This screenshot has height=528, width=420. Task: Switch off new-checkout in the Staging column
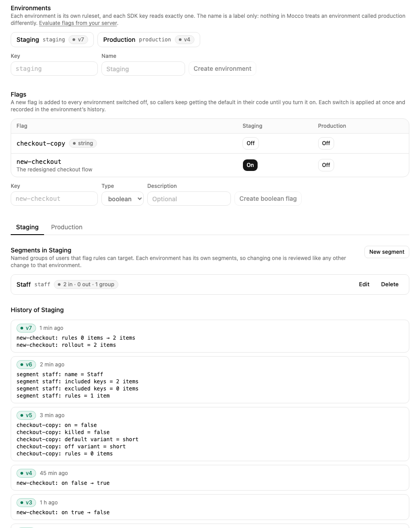[250, 165]
